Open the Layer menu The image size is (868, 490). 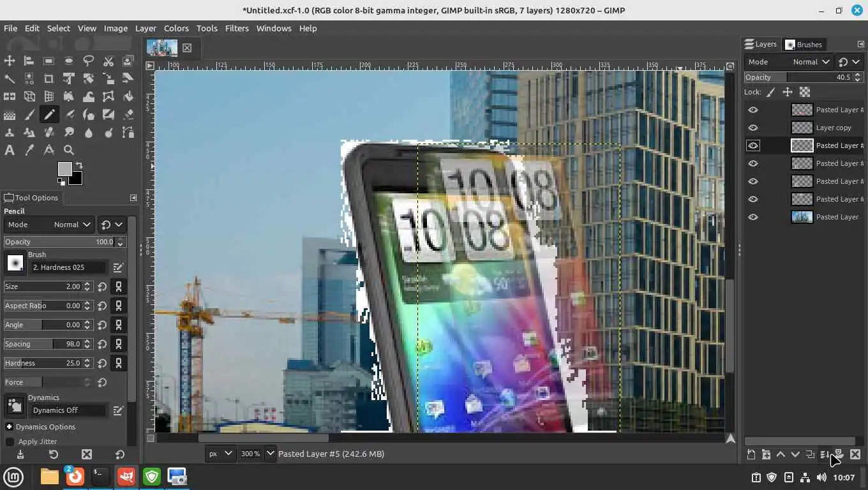coord(146,28)
